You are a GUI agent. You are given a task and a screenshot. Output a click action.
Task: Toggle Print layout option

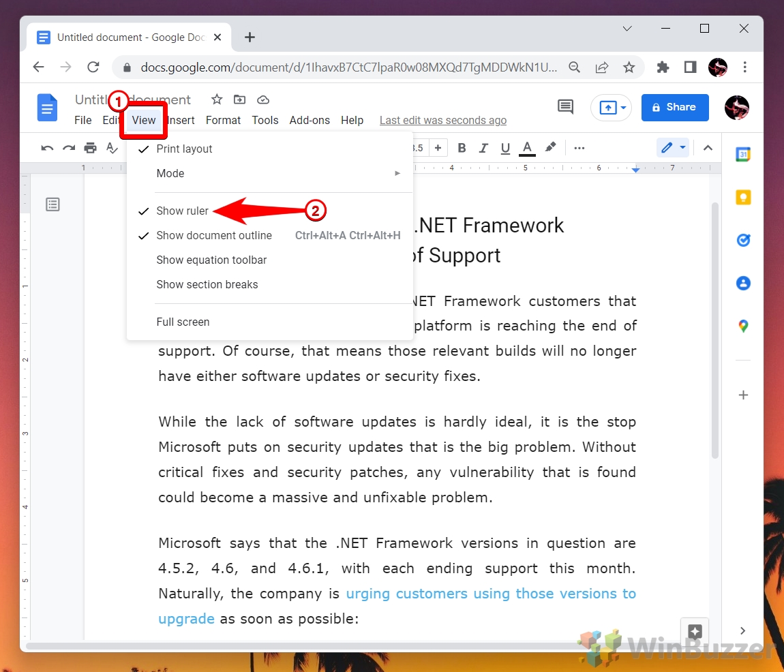coord(184,149)
